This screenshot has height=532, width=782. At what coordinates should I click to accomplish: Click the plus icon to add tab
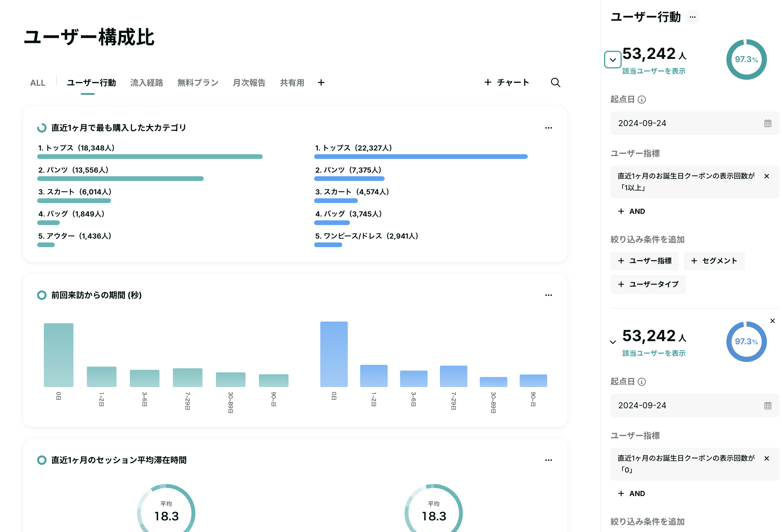pos(321,82)
